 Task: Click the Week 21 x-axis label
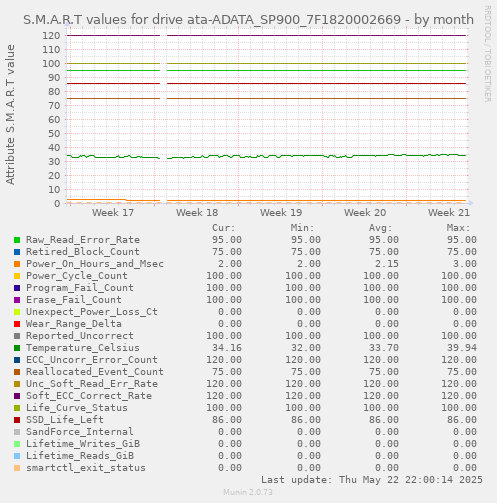click(x=449, y=212)
